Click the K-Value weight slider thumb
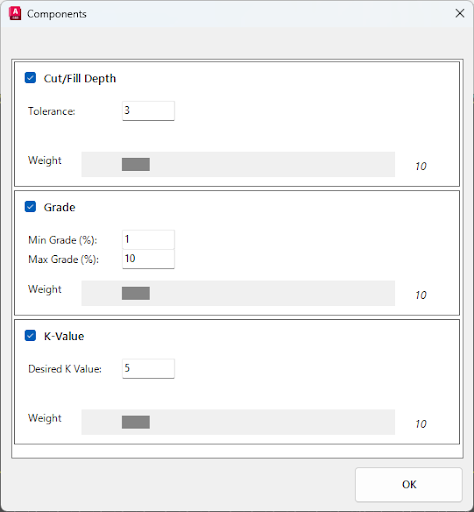 136,422
